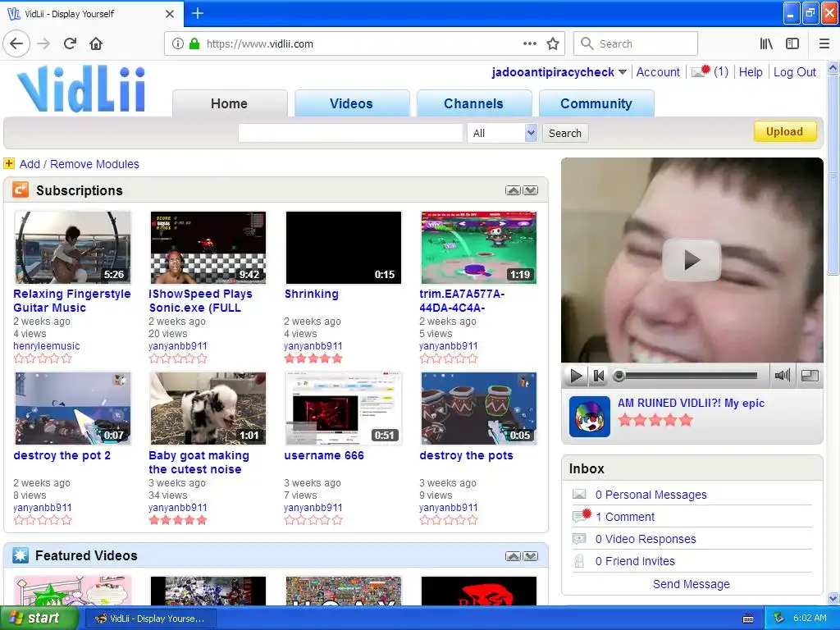Screen dimensions: 840x630
Task: Click the VidLii logo
Action: tap(81, 89)
